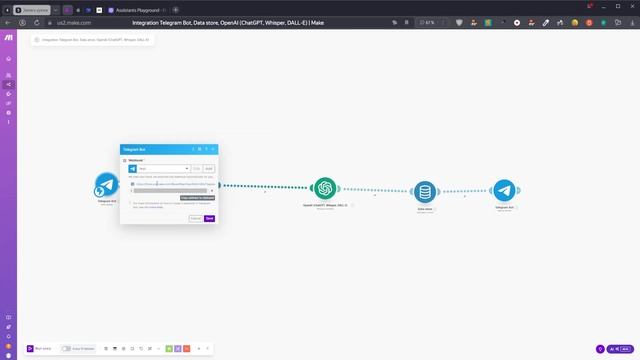The height and width of the screenshot is (360, 640).
Task: Click the notifications icon in lower sidebar
Action: pos(9,336)
